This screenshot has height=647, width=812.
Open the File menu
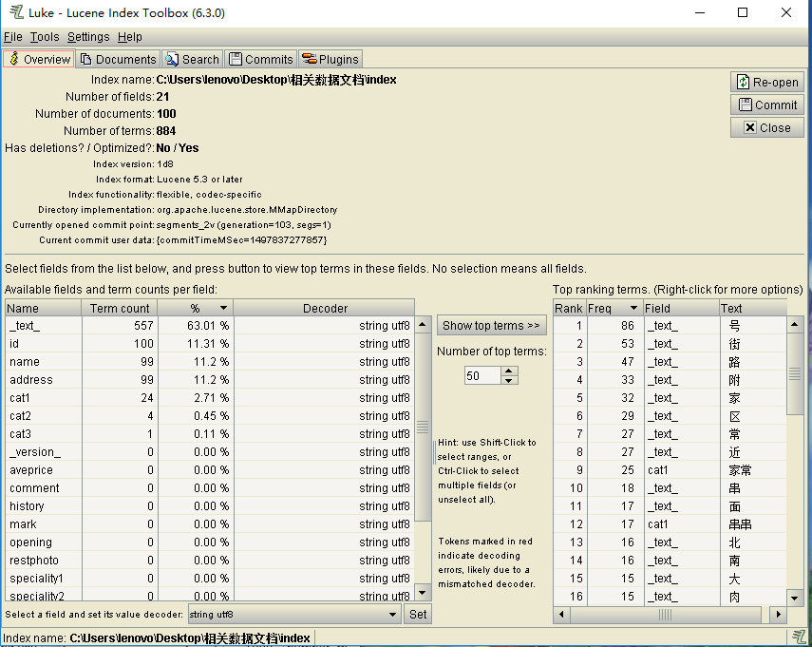click(x=12, y=37)
